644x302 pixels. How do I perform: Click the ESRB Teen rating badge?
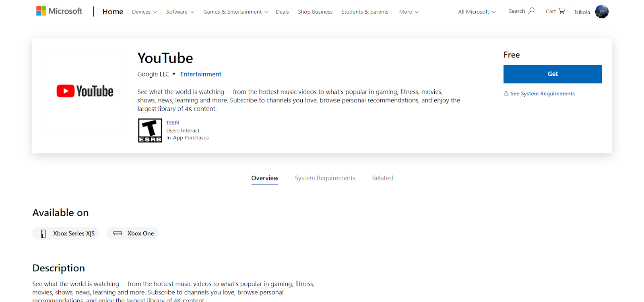point(150,130)
